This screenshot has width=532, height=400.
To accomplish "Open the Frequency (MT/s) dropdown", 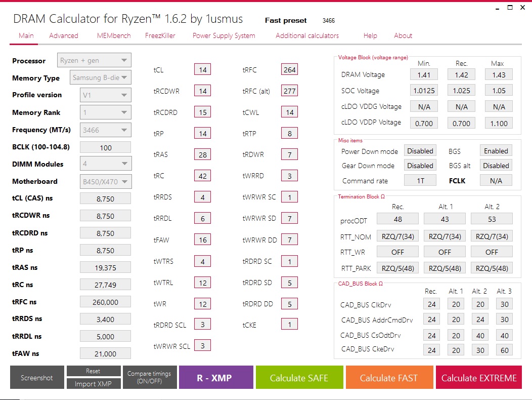I will (106, 130).
